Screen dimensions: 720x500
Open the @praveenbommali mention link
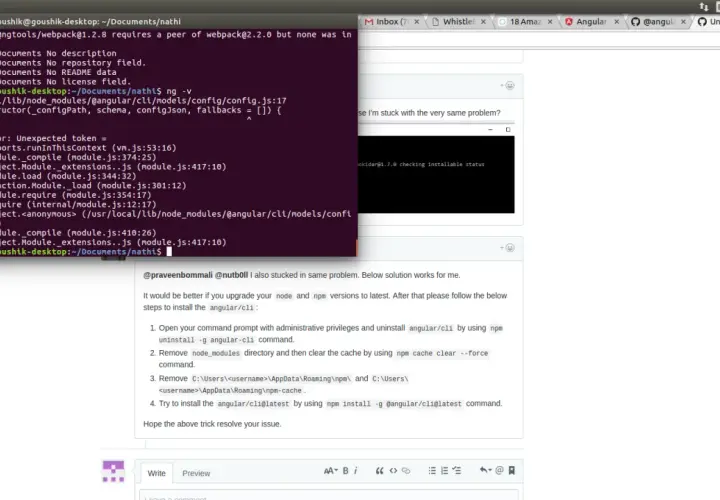tap(178, 275)
